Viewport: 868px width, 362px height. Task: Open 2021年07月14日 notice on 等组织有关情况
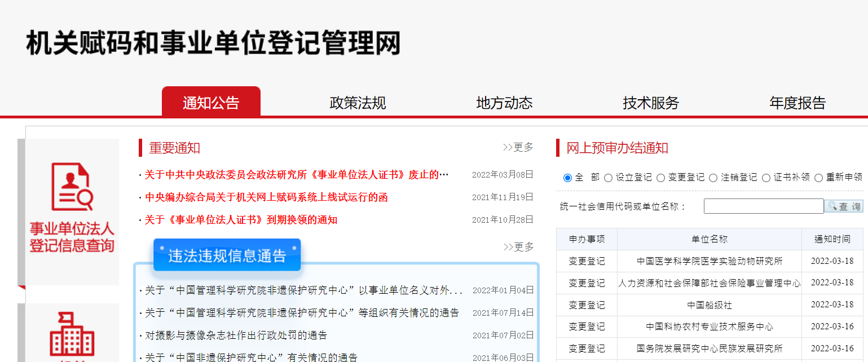[302, 313]
